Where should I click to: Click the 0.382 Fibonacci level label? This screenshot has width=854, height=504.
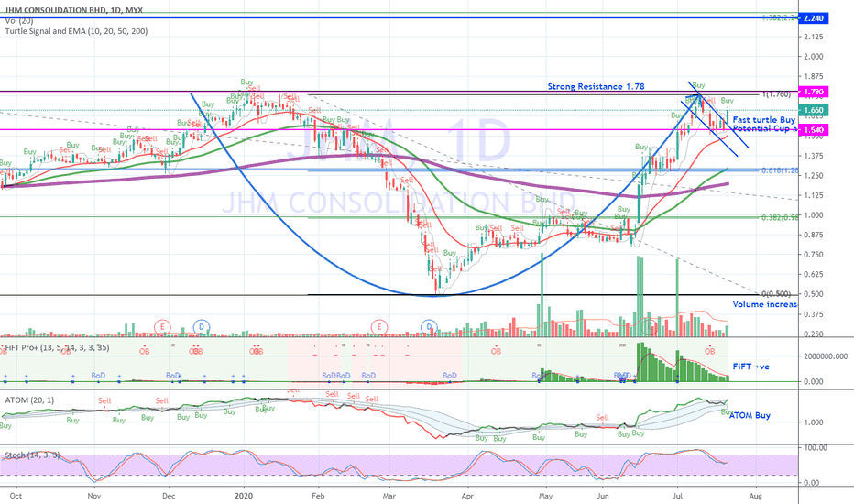780,217
